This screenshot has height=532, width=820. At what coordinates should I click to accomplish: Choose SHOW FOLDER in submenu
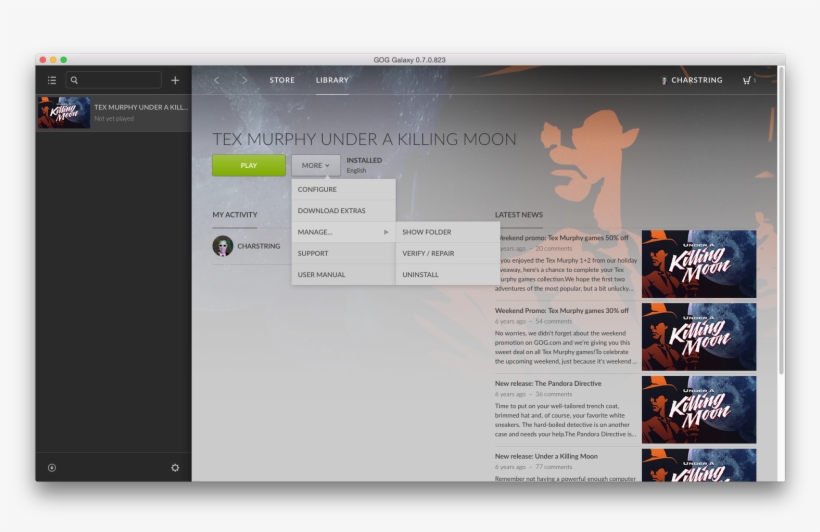(x=448, y=232)
